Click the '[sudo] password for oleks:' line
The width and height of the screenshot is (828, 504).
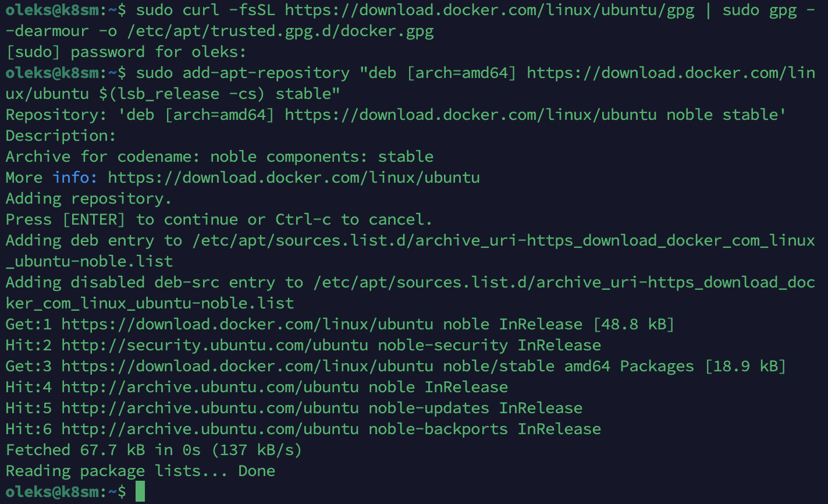click(x=126, y=52)
